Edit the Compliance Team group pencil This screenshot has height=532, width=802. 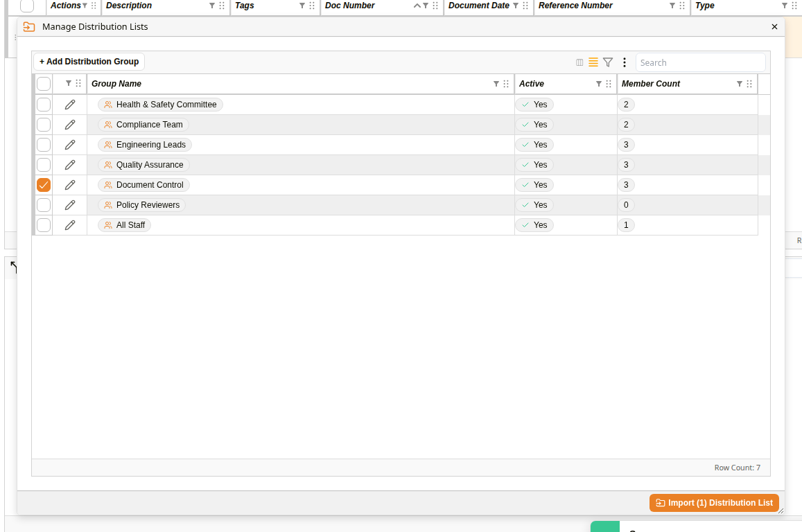[x=70, y=125]
